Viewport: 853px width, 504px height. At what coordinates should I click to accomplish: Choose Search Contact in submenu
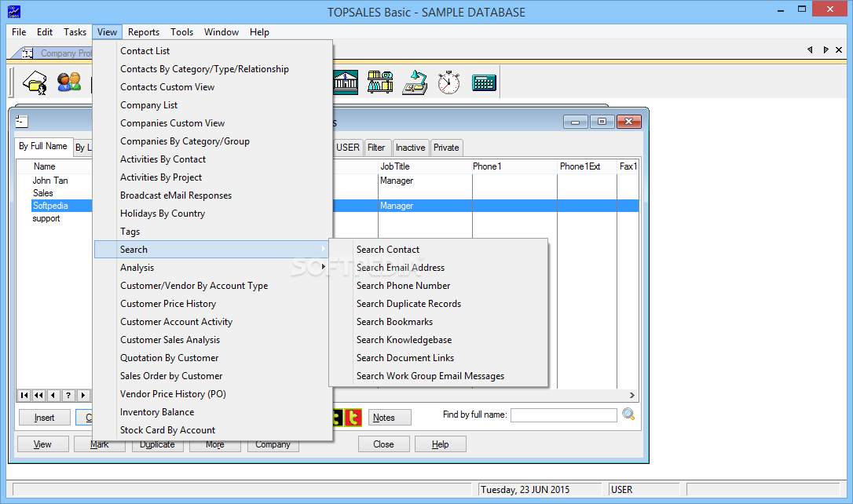click(438, 250)
